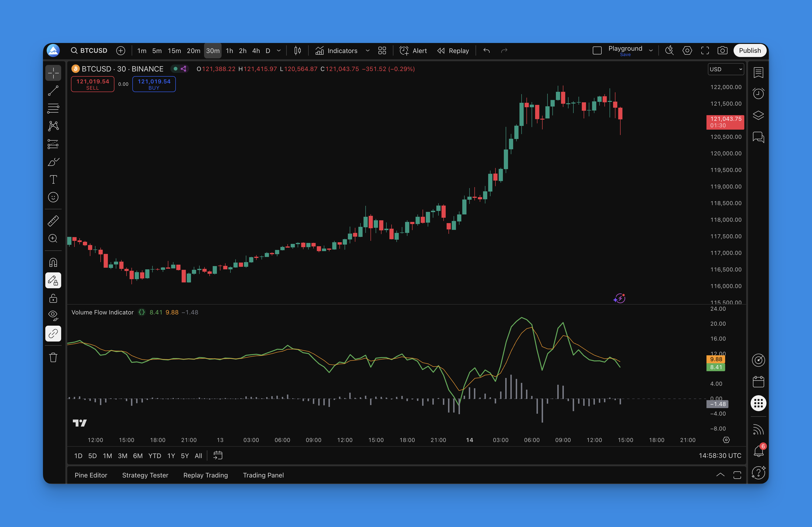Viewport: 812px width, 527px height.
Task: Switch to 1m timeframe
Action: pos(141,50)
